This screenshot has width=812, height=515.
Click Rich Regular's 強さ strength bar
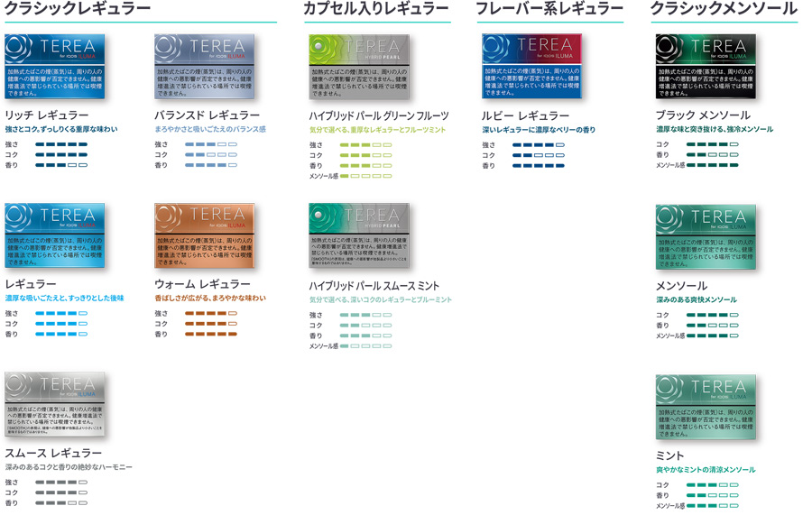click(61, 144)
